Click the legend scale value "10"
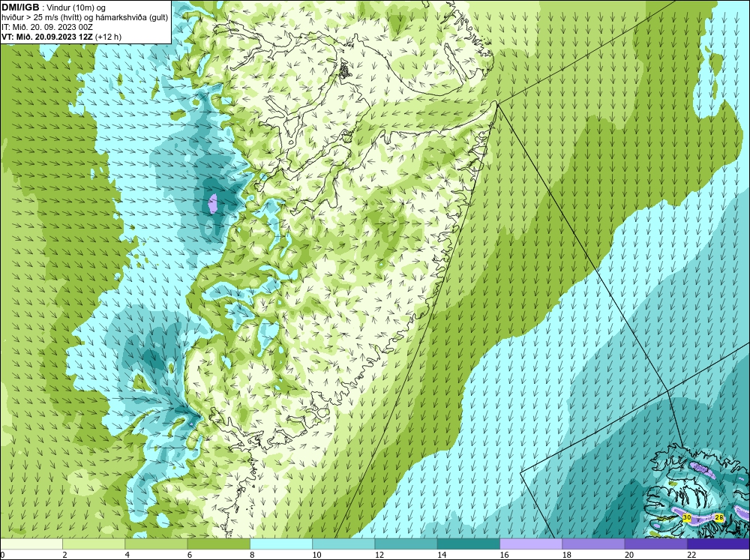The width and height of the screenshot is (750, 560). (316, 555)
